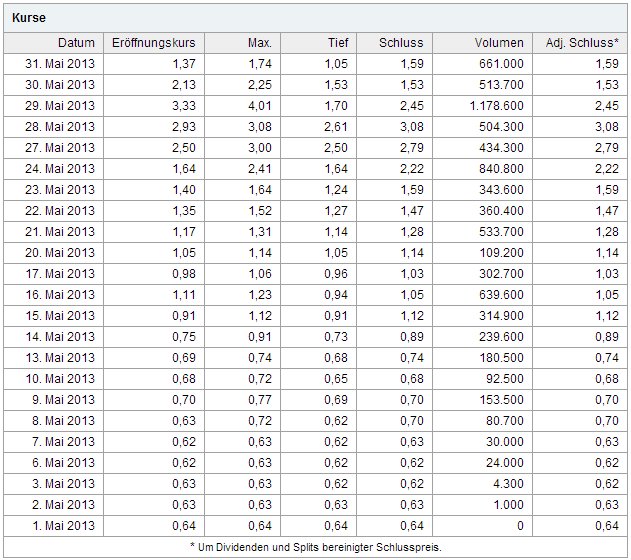Click opening price 3,33

pyautogui.click(x=184, y=105)
